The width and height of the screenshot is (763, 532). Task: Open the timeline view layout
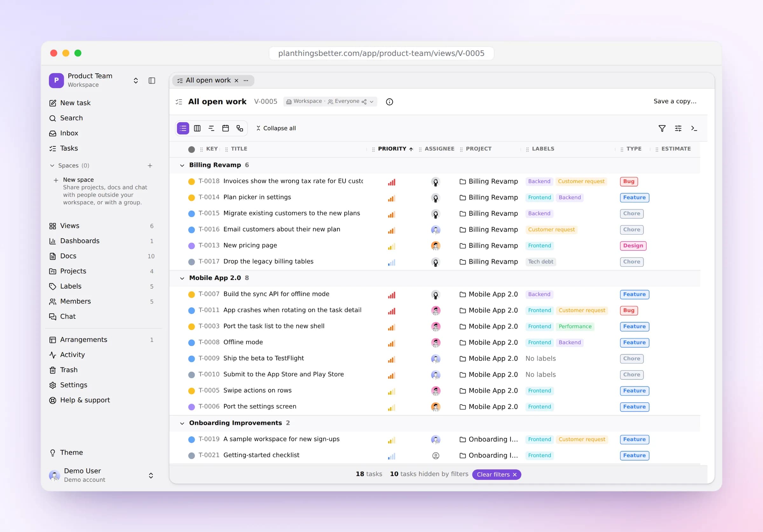[x=211, y=128]
